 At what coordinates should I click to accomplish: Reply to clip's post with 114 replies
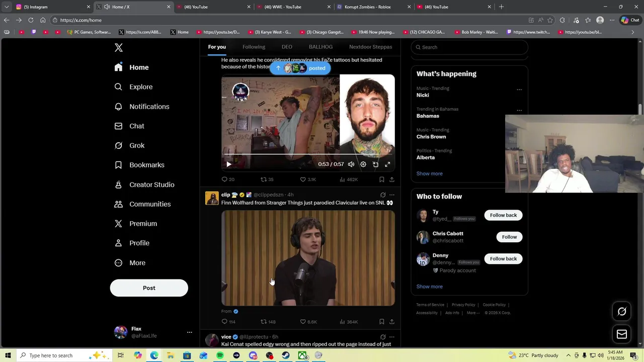click(x=228, y=322)
